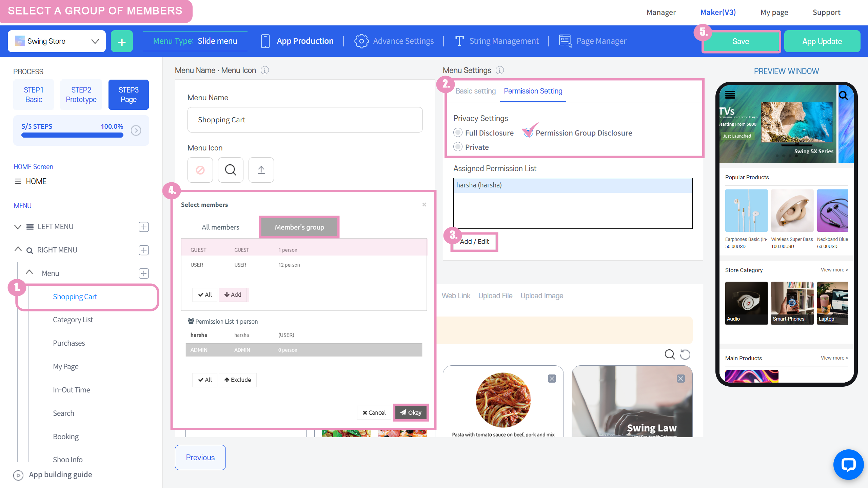Choose the no-icon prohibited symbol option
The height and width of the screenshot is (488, 868).
[x=200, y=170]
